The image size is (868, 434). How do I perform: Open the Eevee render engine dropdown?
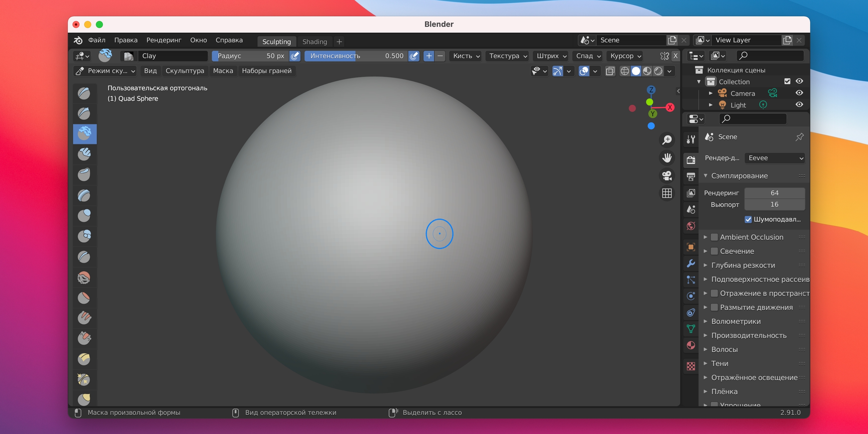(x=775, y=158)
